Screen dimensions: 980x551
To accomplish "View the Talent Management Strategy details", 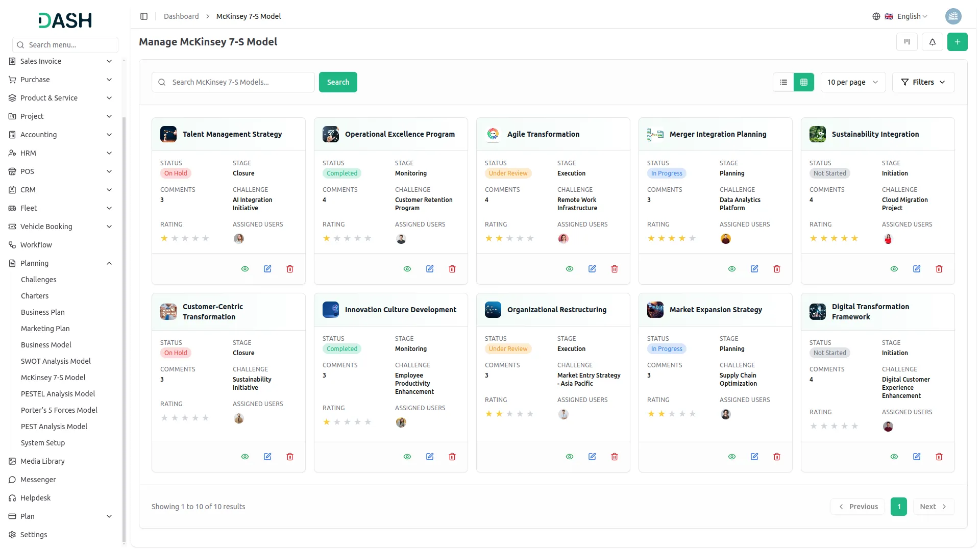I will point(245,269).
